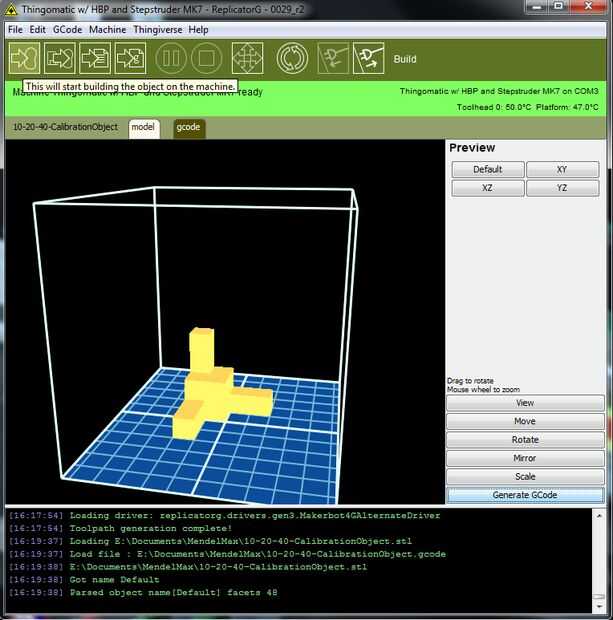
Task: Open the Machine menu
Action: point(107,30)
